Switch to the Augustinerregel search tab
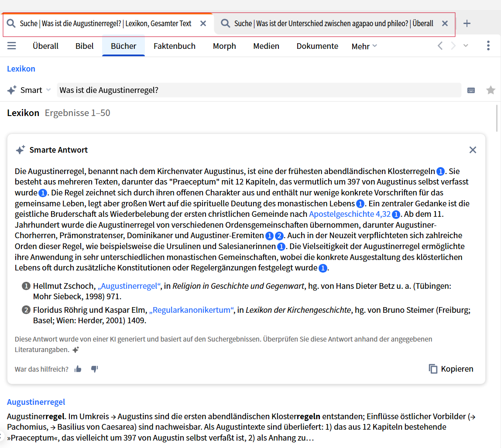 (x=106, y=24)
